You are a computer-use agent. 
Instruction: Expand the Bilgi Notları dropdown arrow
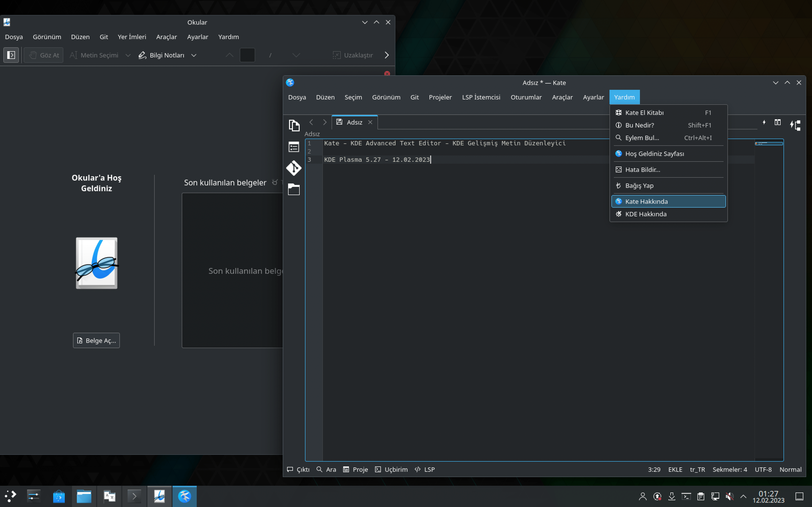(x=194, y=55)
